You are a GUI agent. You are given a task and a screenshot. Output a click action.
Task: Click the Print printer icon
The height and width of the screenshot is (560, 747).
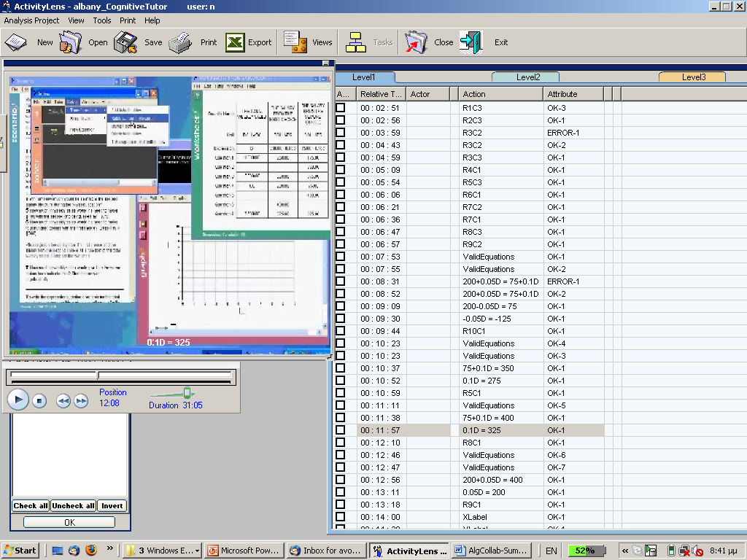coord(180,42)
